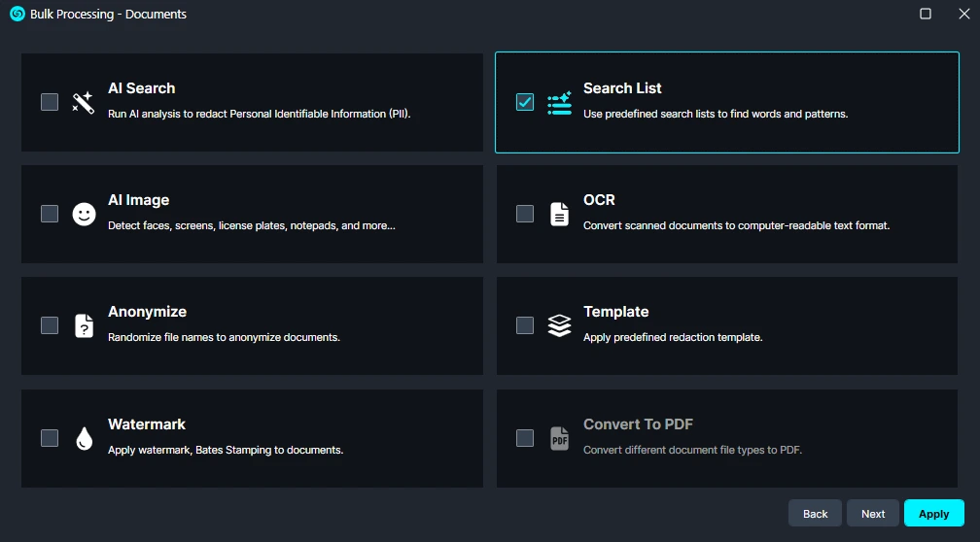Screen dimensions: 980x542
Task: Click the Watermark droplet icon
Action: pyautogui.click(x=84, y=438)
